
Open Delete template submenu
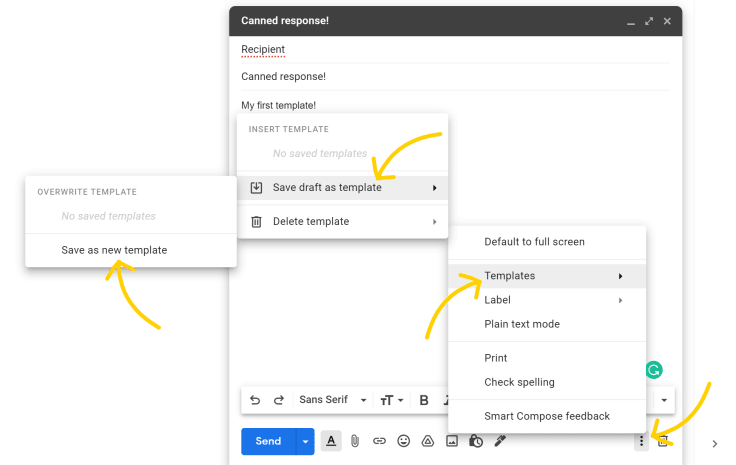click(x=343, y=221)
